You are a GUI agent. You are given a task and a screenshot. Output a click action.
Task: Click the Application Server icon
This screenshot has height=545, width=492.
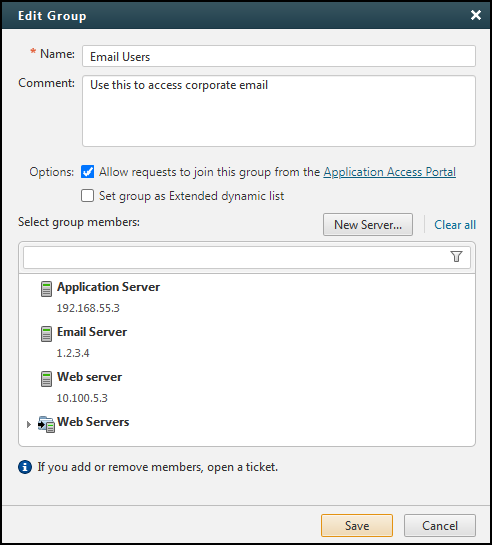point(46,289)
